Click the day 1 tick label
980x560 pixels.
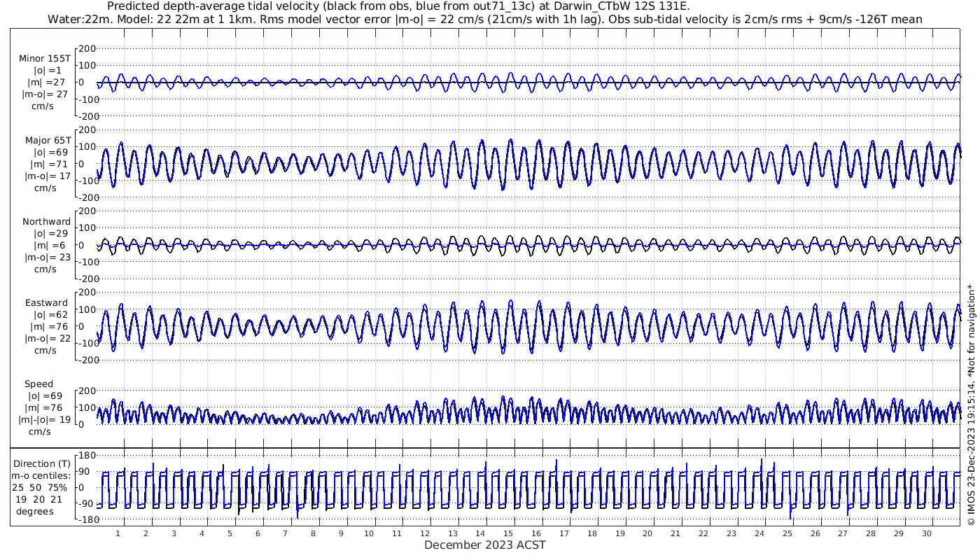(118, 533)
